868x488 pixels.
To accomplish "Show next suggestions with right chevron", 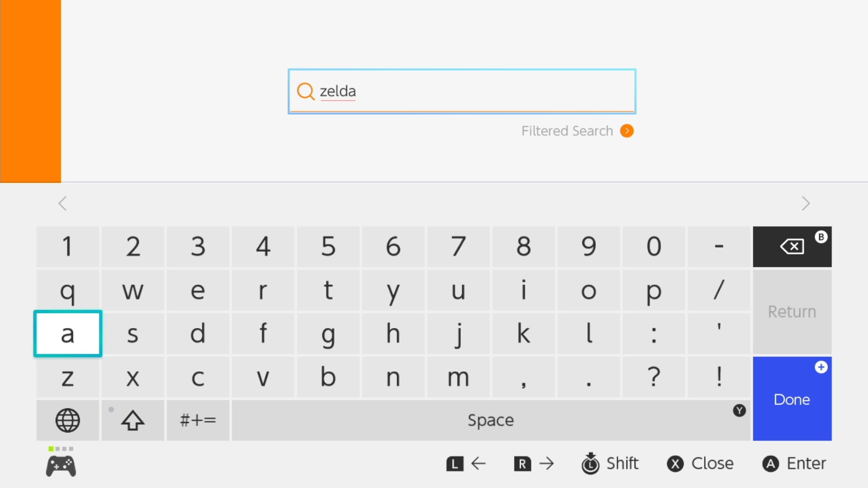I will click(x=806, y=203).
